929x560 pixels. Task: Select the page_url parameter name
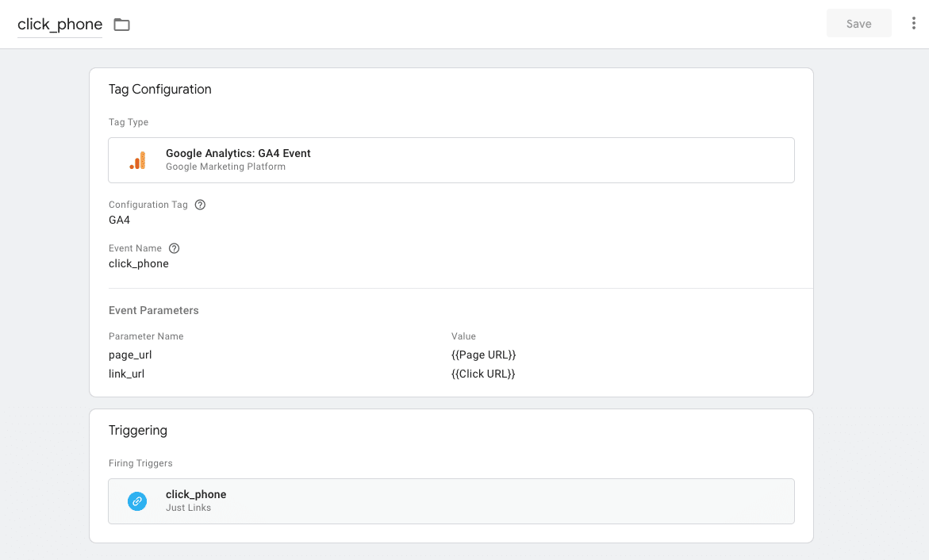[130, 355]
